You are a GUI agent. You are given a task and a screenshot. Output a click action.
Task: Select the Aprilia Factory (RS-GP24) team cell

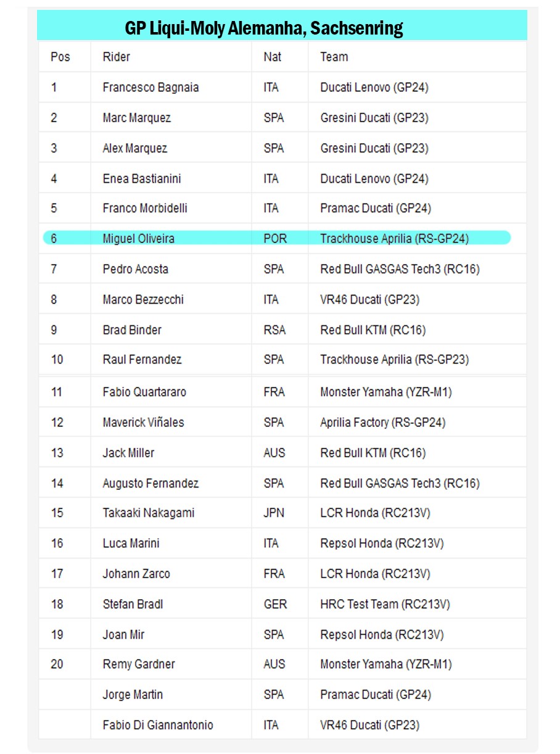pos(382,423)
